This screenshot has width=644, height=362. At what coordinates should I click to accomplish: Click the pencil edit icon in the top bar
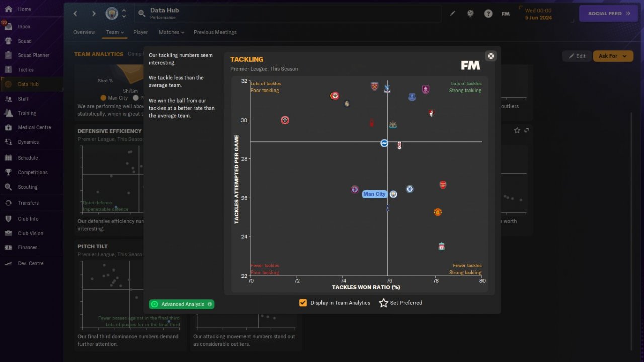[453, 14]
